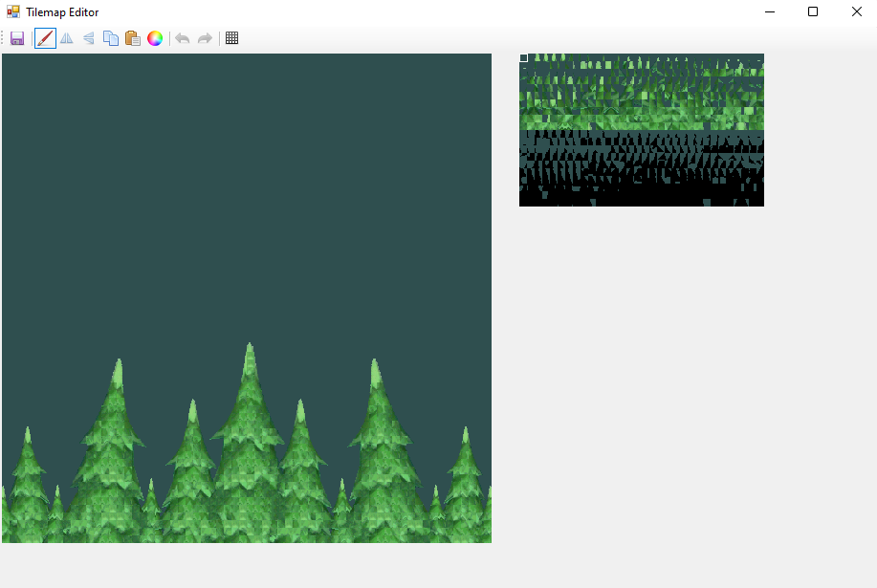Click the toolbar grip handle left of Save

[3, 38]
